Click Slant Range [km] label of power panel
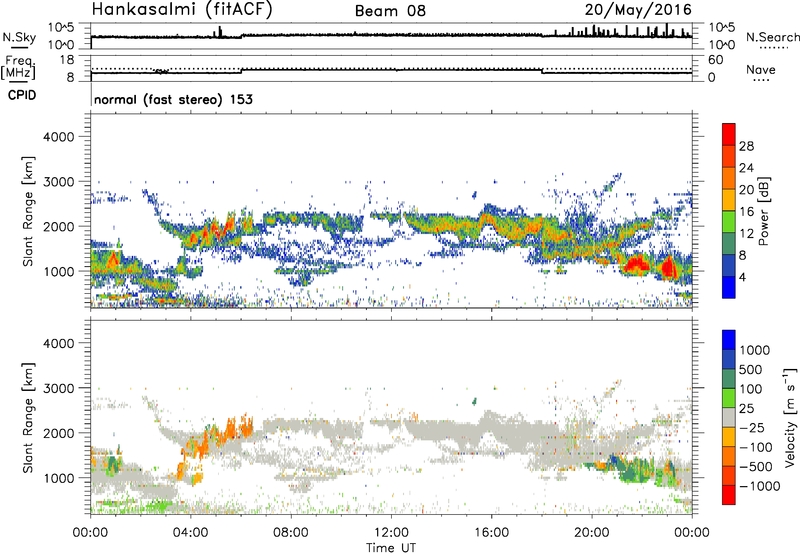 27,211
